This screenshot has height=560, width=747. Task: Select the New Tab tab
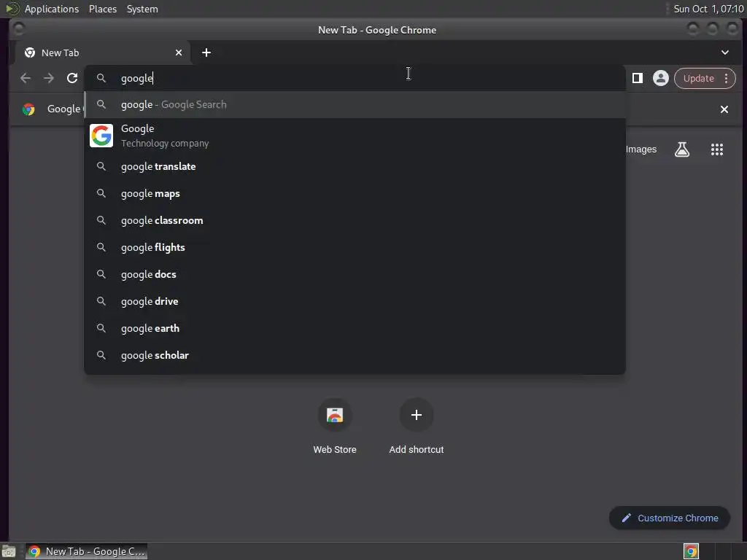pyautogui.click(x=103, y=52)
